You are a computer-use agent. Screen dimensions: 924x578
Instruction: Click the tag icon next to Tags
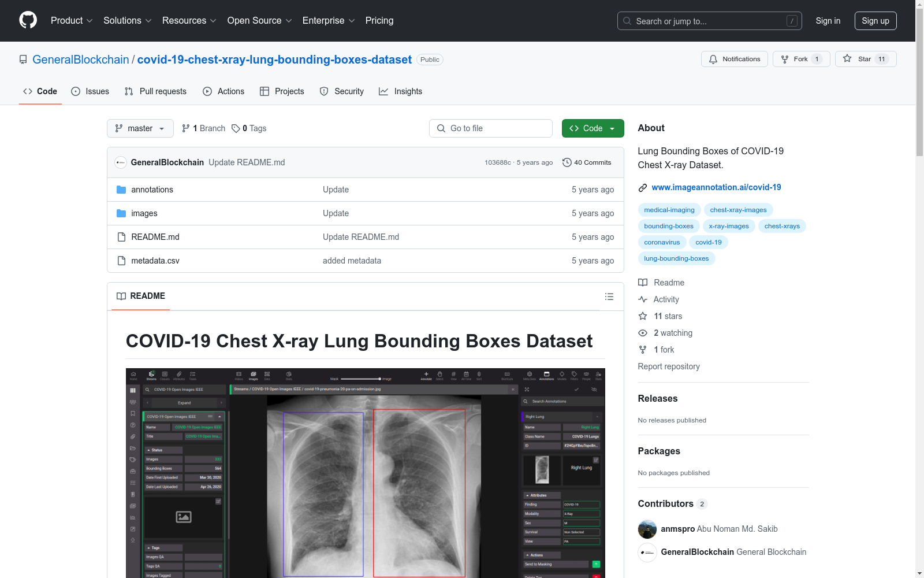click(x=236, y=128)
